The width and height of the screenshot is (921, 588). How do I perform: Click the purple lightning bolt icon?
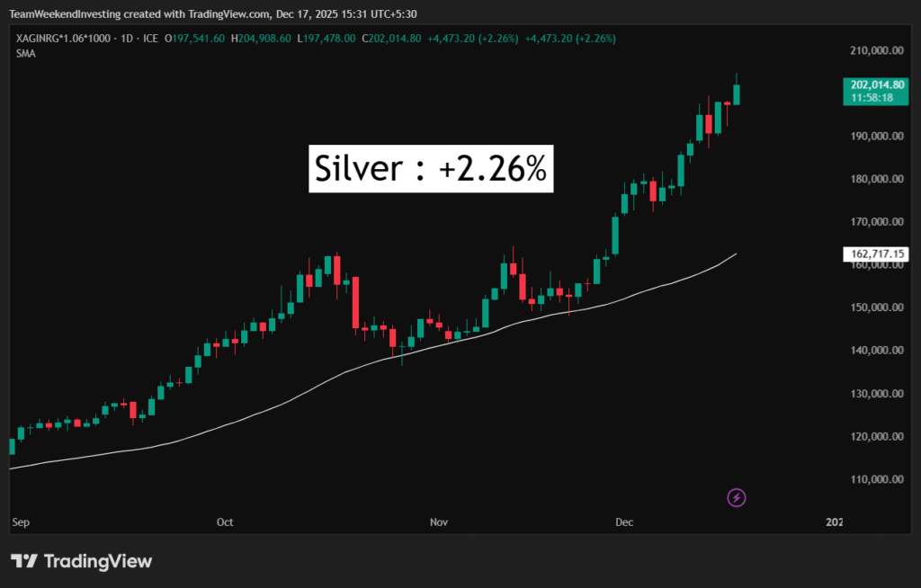click(737, 497)
